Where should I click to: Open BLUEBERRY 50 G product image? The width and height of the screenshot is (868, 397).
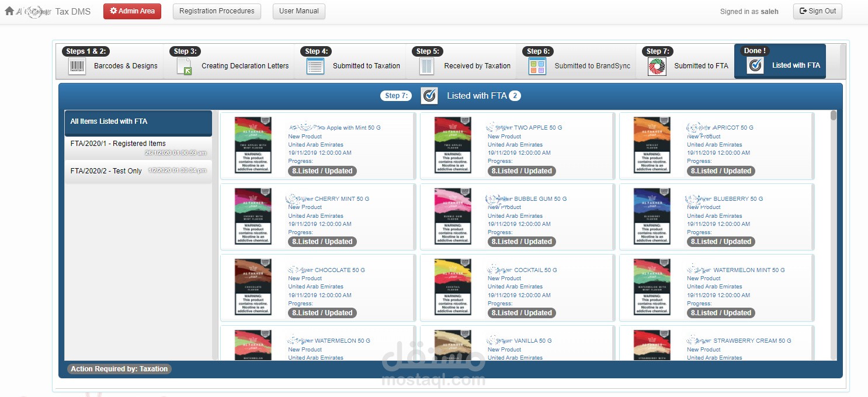pos(652,216)
